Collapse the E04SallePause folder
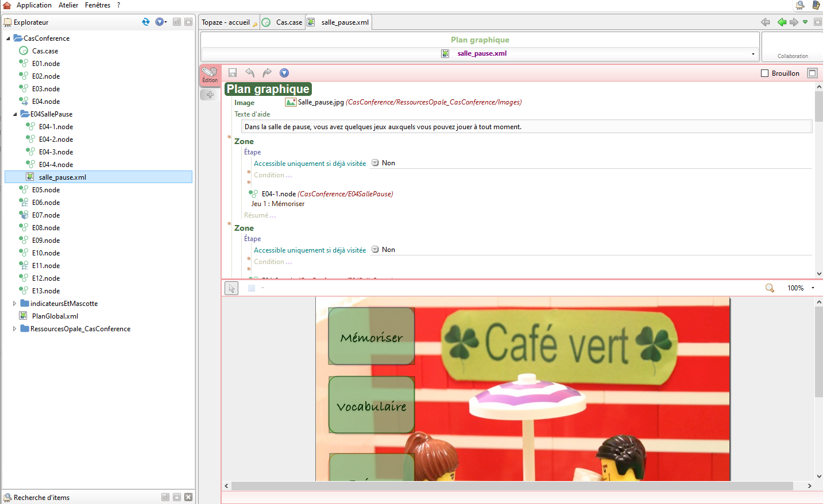This screenshot has height=504, width=823. (15, 114)
